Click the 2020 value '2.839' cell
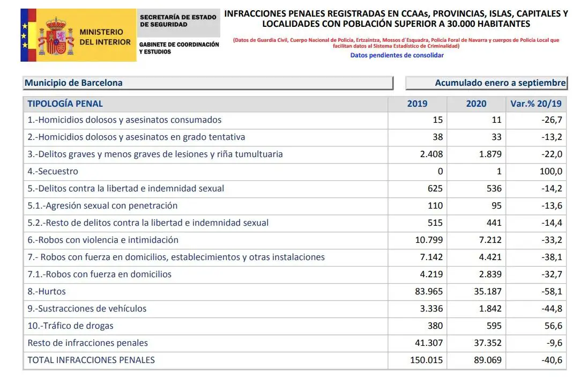Screen dimensions: 588x377 477,275
